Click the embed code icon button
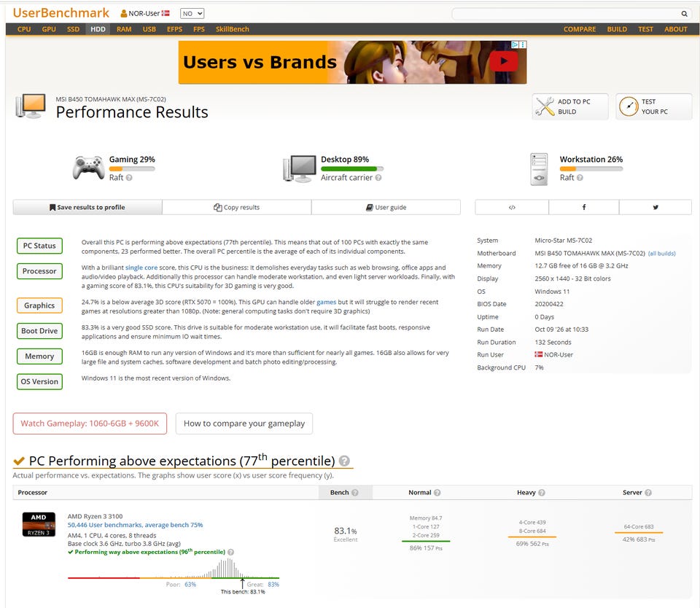The height and width of the screenshot is (608, 700). [x=512, y=207]
